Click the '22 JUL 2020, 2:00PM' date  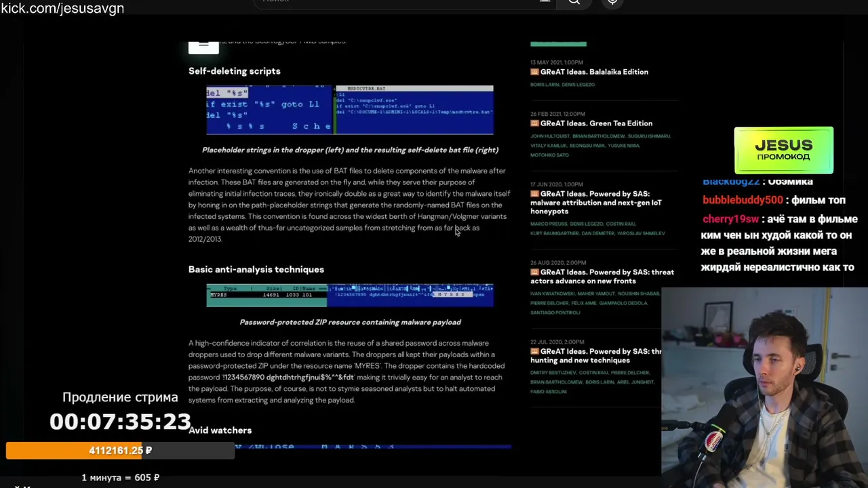[557, 342]
